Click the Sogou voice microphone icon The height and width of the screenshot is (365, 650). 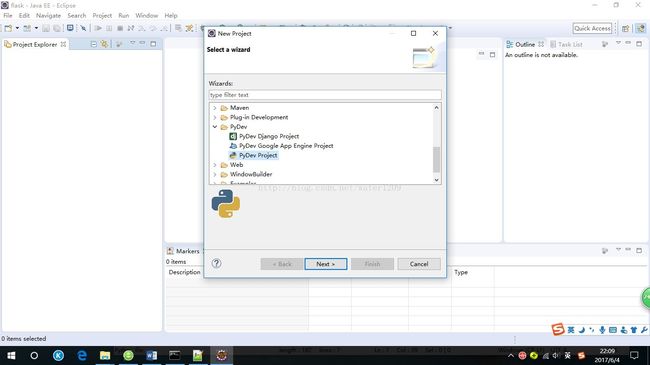click(602, 330)
